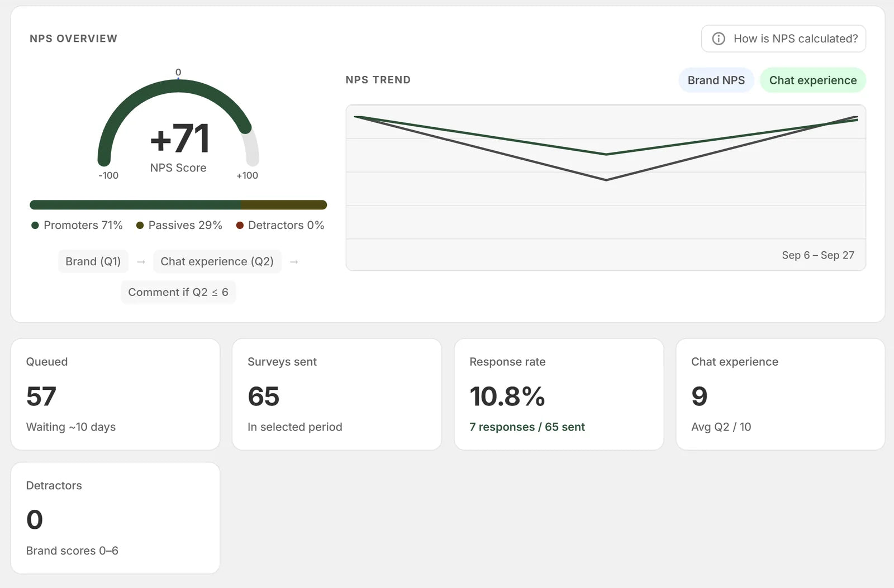Click the olive Passives legend dot
Screen dimensions: 894x588
[140, 225]
